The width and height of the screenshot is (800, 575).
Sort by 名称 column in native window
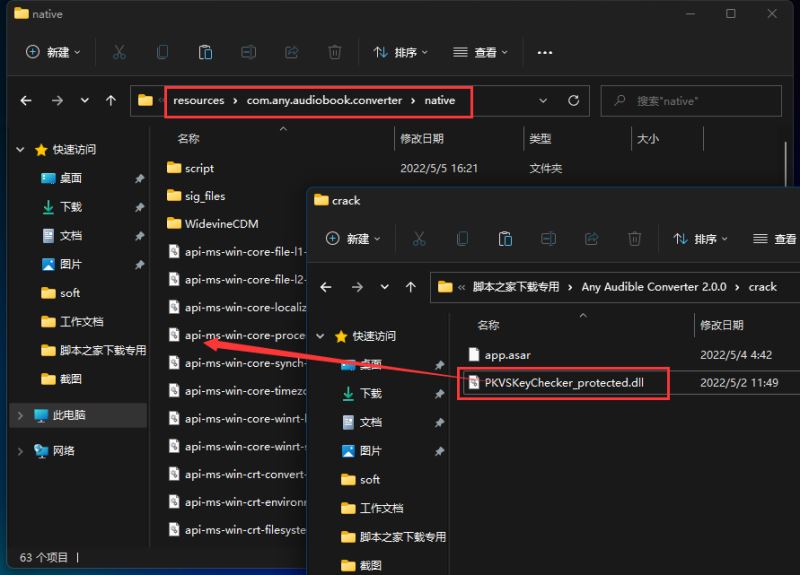(188, 139)
